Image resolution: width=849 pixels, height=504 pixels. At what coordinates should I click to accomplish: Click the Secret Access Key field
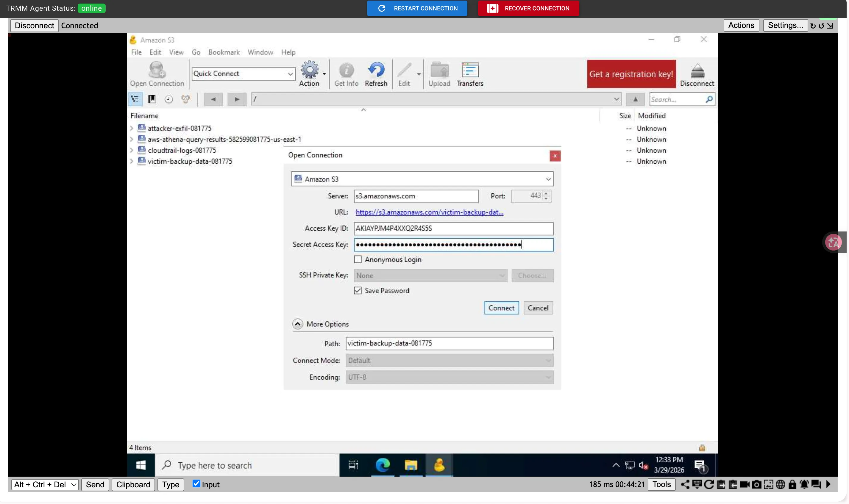coord(454,245)
